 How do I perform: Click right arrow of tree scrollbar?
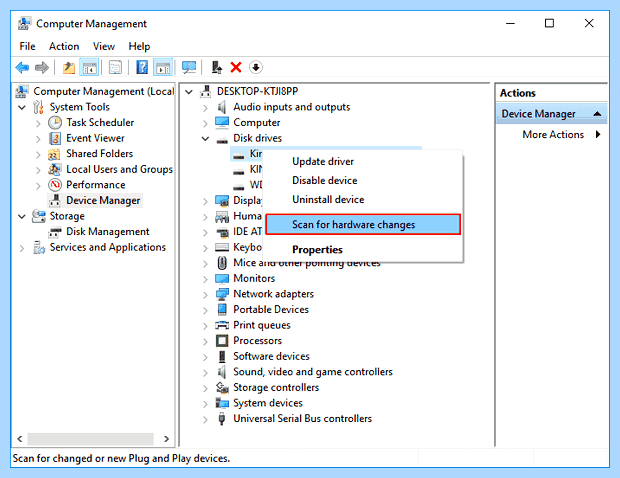pos(166,438)
